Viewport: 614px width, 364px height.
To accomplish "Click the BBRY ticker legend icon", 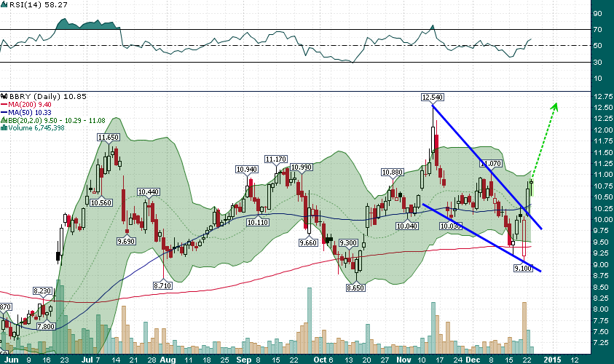I will (4, 96).
